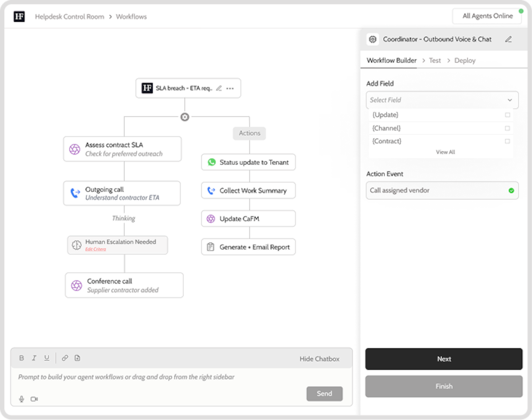This screenshot has height=420, width=532.
Task: Enable the {Channel} field checkbox
Action: [508, 128]
